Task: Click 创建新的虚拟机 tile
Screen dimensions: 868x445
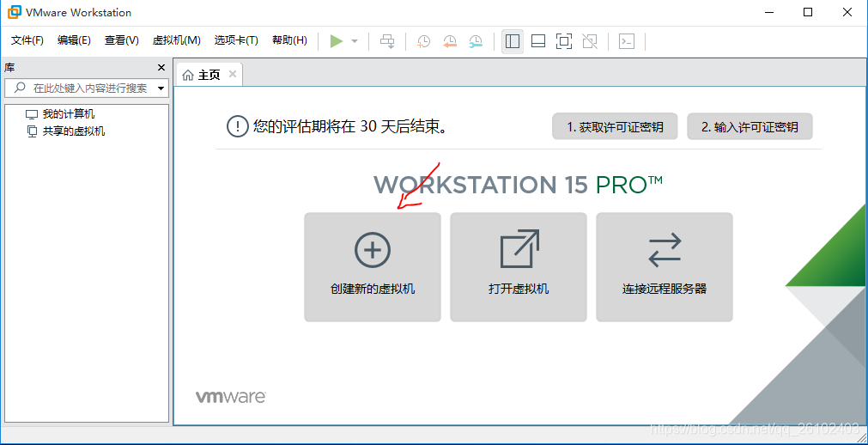Action: click(x=373, y=267)
